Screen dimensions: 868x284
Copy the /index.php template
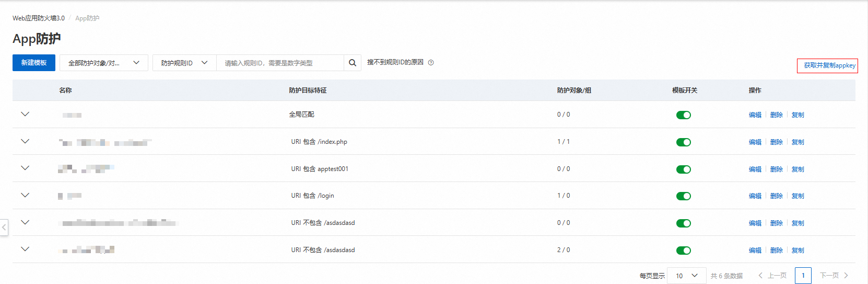[797, 142]
